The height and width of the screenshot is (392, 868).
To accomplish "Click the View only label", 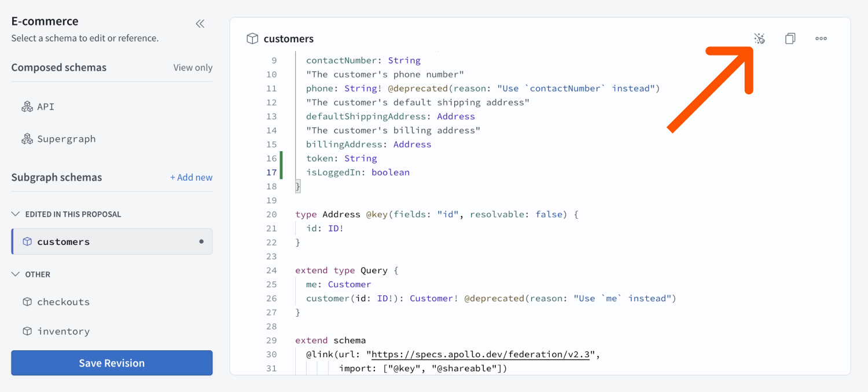I will [193, 67].
